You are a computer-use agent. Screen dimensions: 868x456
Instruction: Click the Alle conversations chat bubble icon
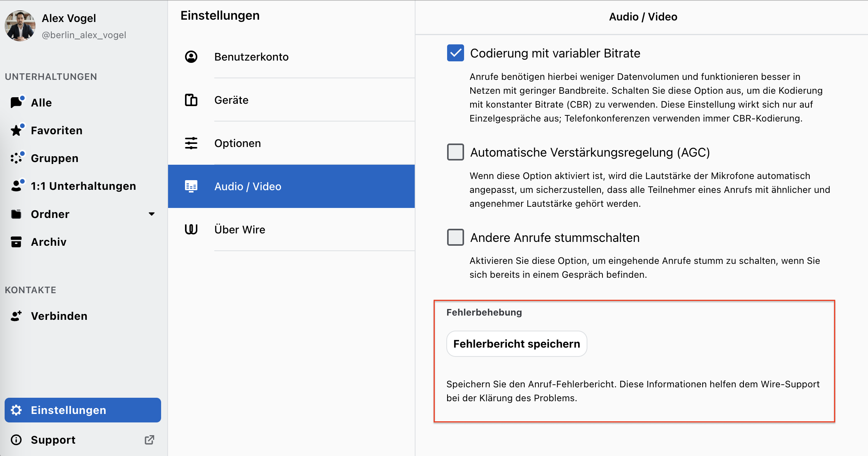tap(16, 102)
